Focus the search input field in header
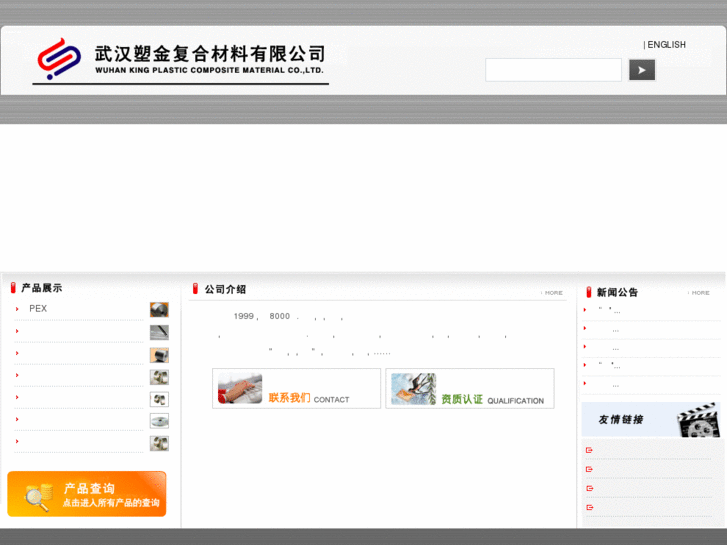The image size is (727, 545). (553, 70)
